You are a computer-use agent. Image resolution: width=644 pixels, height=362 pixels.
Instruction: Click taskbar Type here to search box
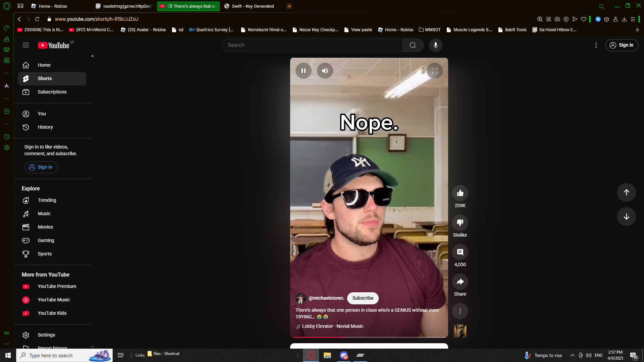click(64, 355)
